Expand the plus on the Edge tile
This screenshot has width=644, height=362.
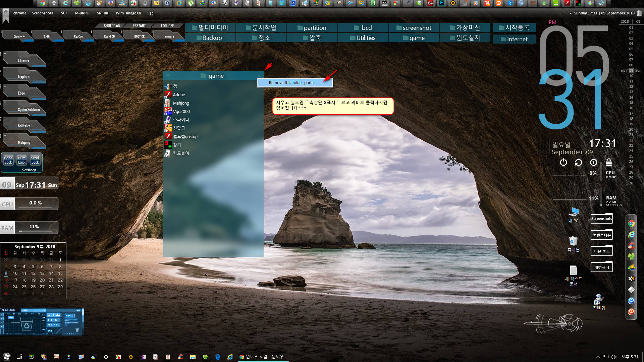[x=5, y=86]
